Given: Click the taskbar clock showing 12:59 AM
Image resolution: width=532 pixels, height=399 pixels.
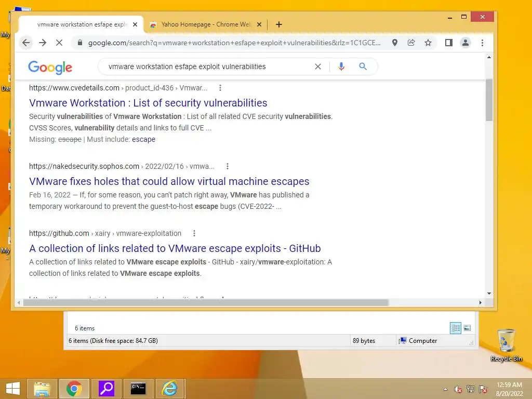Looking at the screenshot, I should (x=509, y=389).
